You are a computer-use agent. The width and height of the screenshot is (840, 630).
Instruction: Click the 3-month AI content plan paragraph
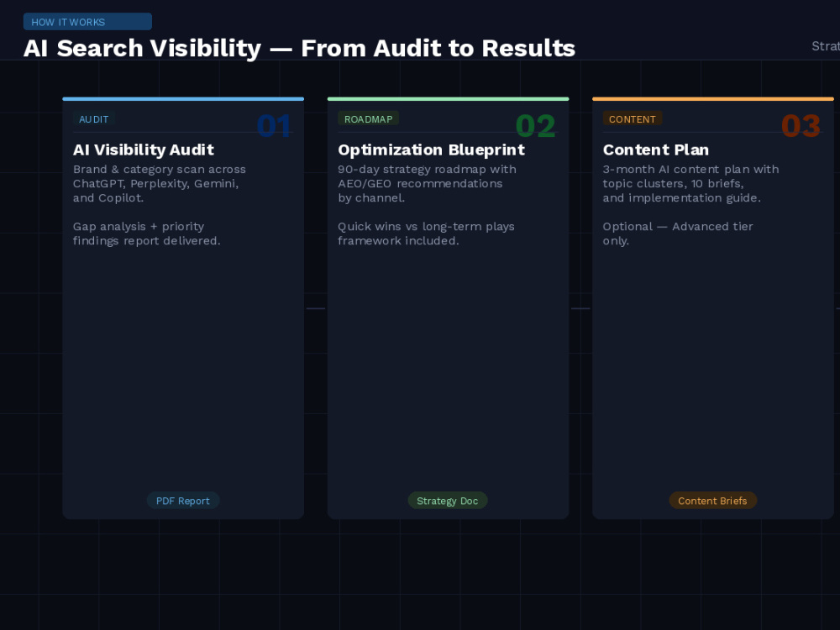click(x=690, y=183)
